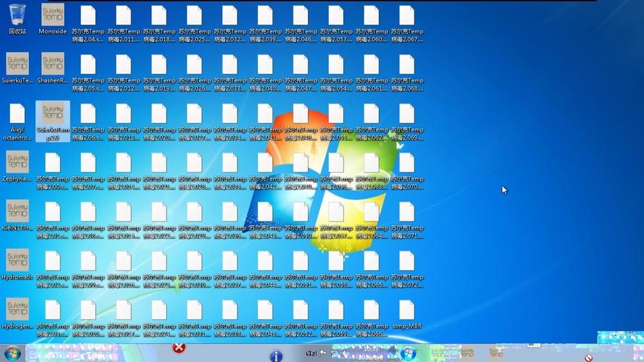The height and width of the screenshot is (362, 644).
Task: Select file 苏尔壳Temp病毒2.066...
Action: [x=372, y=319]
